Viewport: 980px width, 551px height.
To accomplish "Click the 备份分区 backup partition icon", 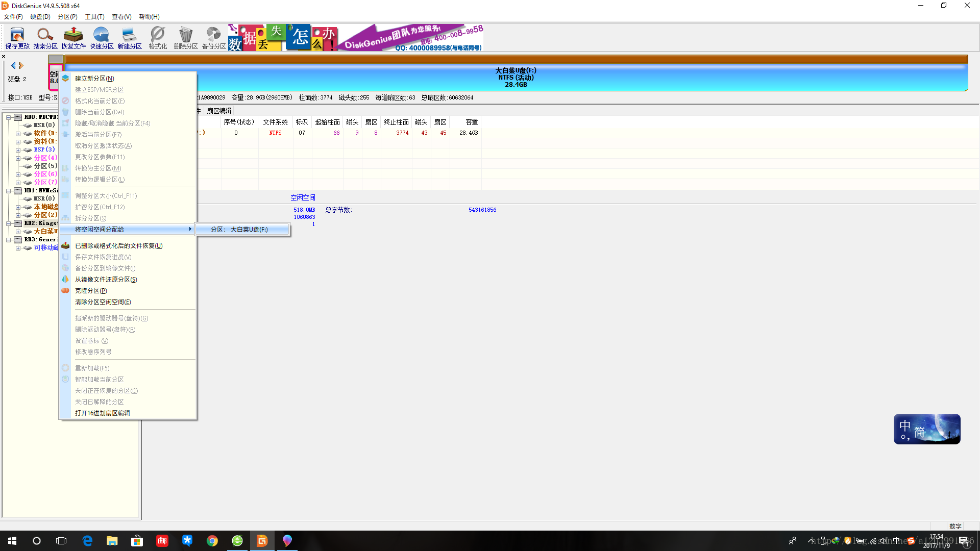I will point(214,38).
